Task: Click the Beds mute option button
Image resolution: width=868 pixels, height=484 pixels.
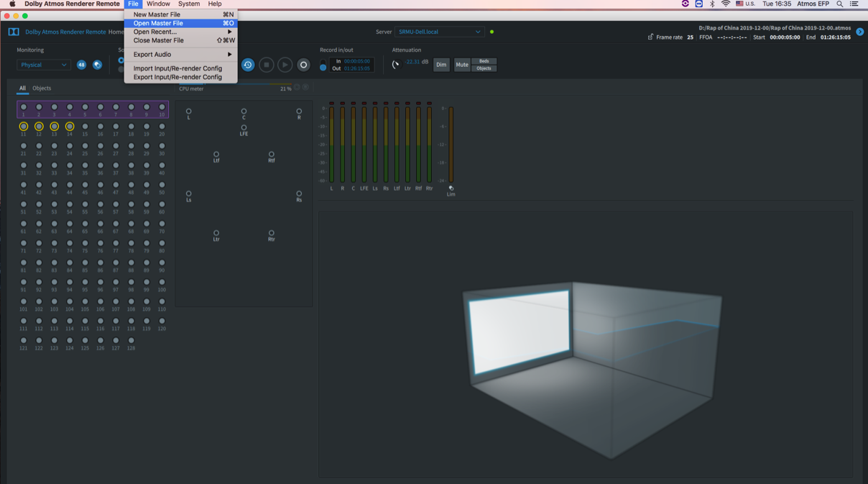Action: click(x=484, y=61)
